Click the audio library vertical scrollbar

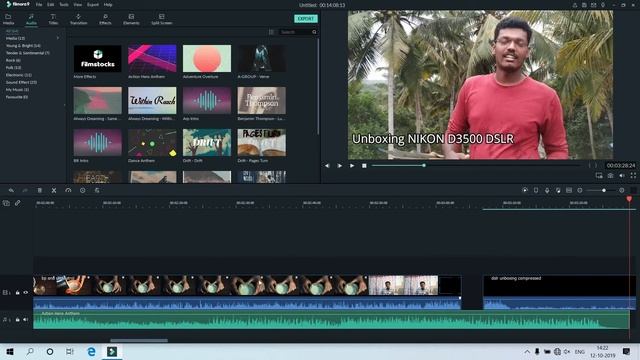click(x=318, y=86)
